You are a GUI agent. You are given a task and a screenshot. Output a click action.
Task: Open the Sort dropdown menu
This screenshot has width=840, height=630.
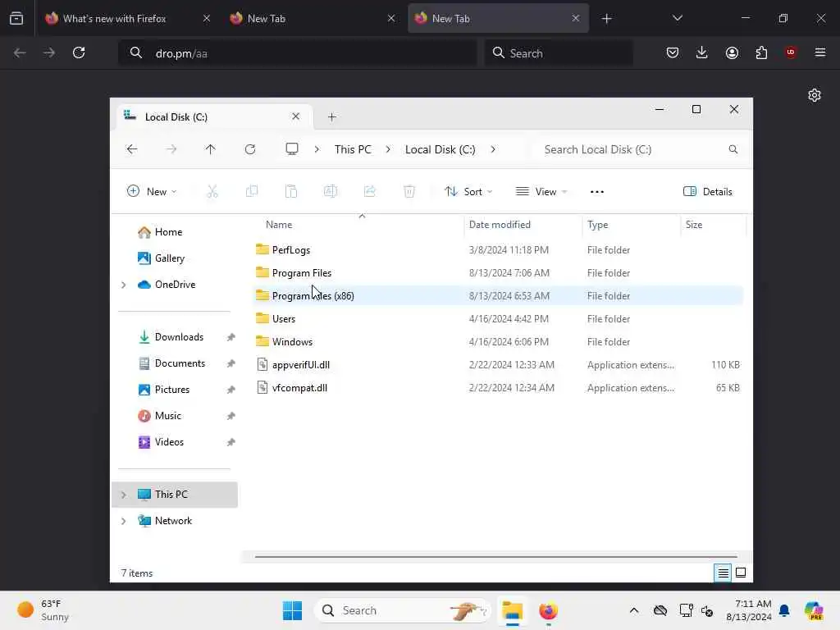tap(468, 191)
